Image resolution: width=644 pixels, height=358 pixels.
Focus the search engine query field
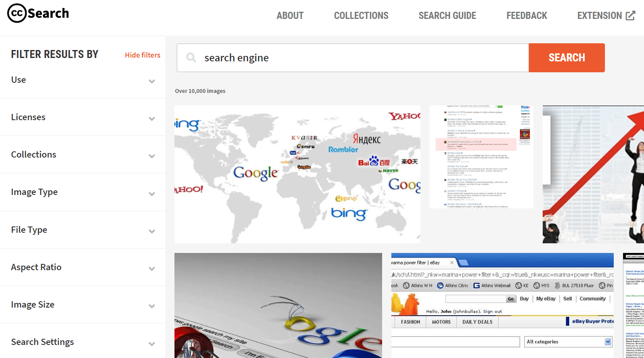tap(353, 58)
